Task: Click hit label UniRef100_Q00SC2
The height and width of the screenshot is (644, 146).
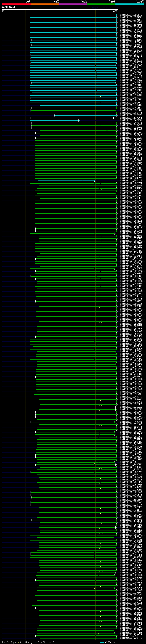Action: pyautogui.click(x=131, y=135)
